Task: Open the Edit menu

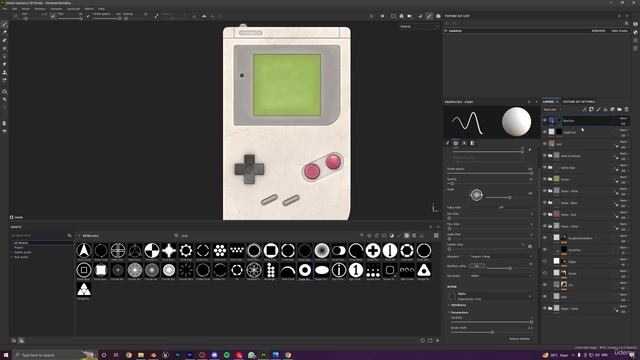Action: pos(15,9)
